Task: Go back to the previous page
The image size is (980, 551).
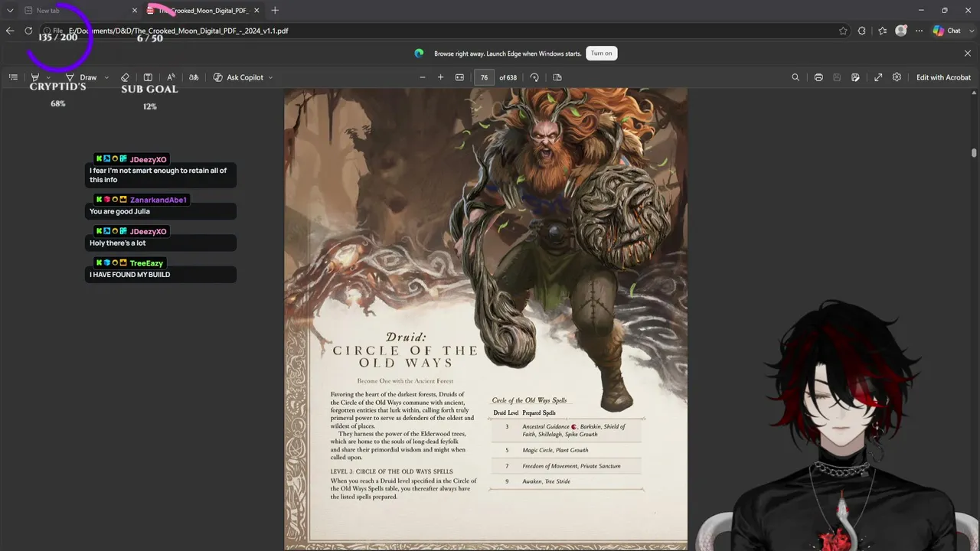Action: 10,31
